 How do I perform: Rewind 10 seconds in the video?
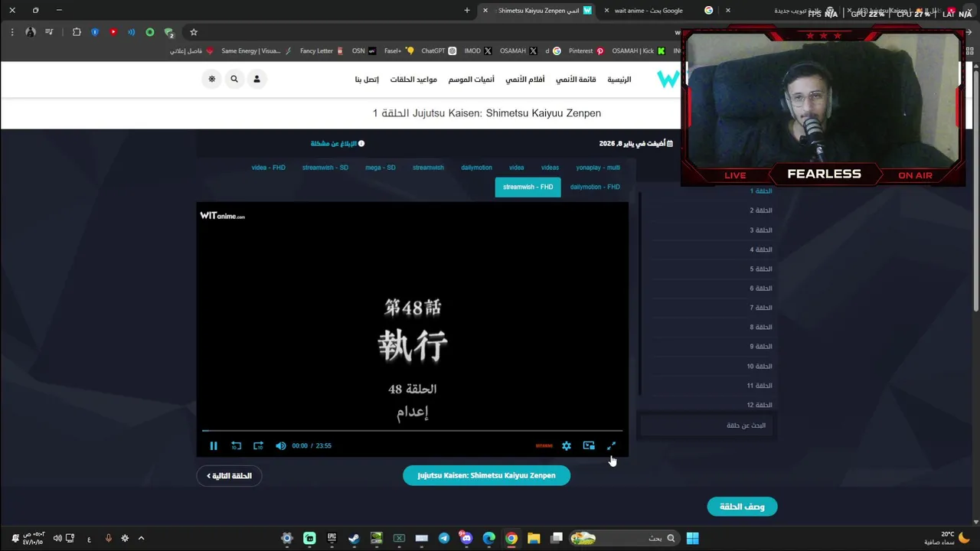(236, 445)
